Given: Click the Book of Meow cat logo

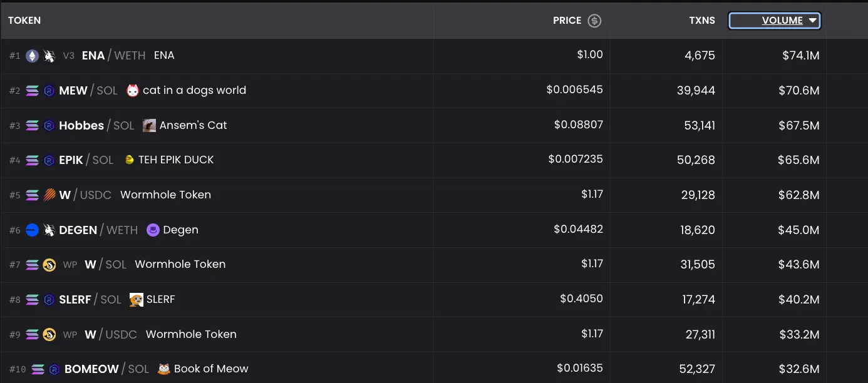Looking at the screenshot, I should pyautogui.click(x=165, y=369).
